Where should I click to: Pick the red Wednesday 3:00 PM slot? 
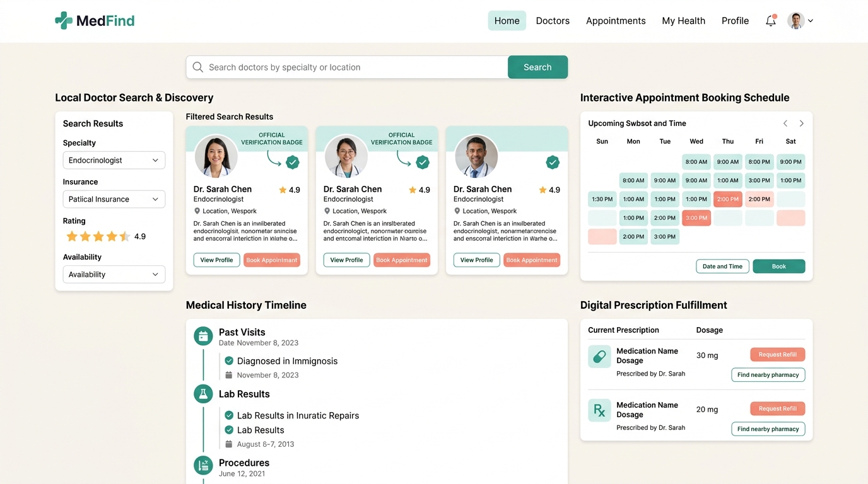pyautogui.click(x=696, y=218)
